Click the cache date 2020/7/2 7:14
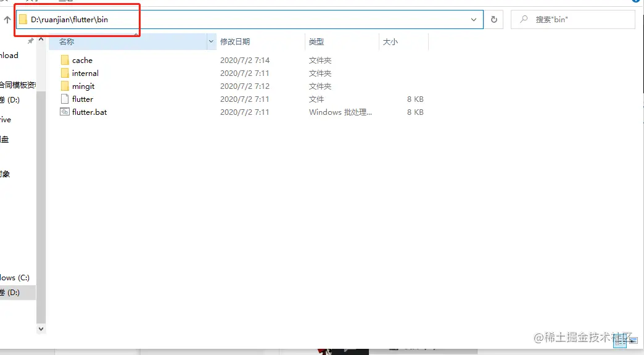This screenshot has height=355, width=644. point(245,60)
